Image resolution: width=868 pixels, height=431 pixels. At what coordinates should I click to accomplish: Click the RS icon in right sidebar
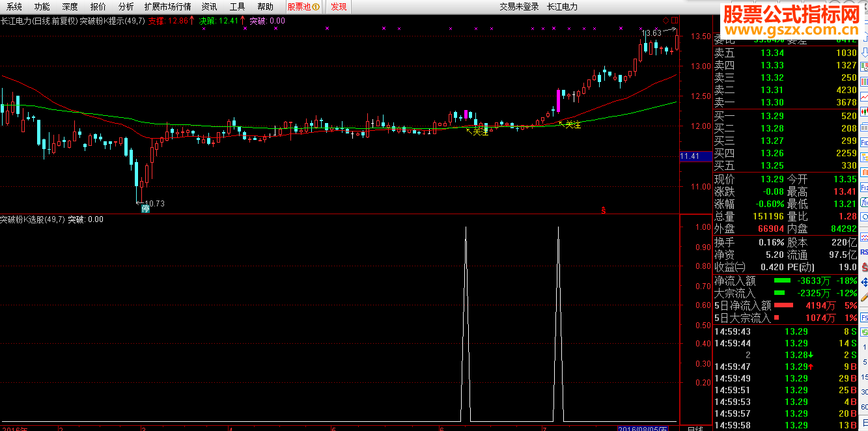(864, 252)
